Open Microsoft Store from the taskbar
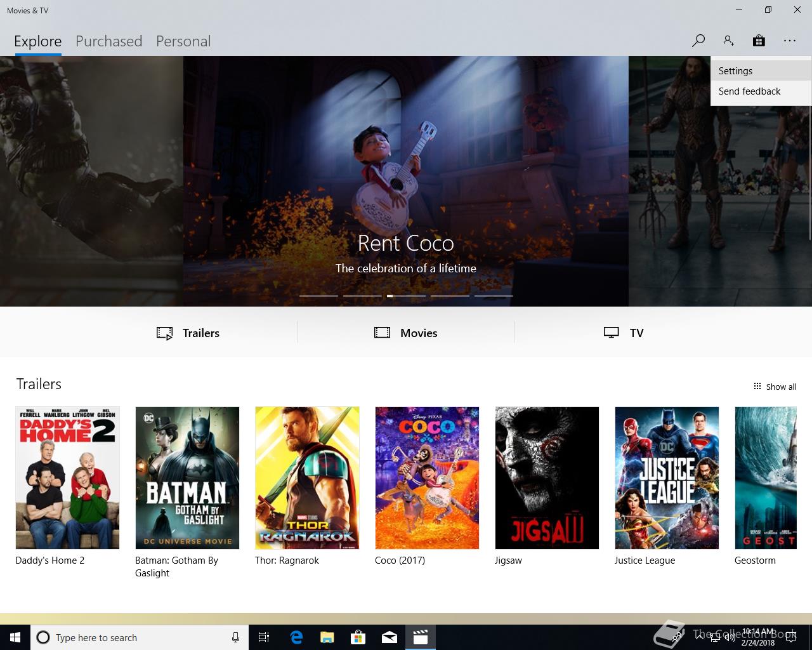Screen dimensions: 812x650 [358, 637]
